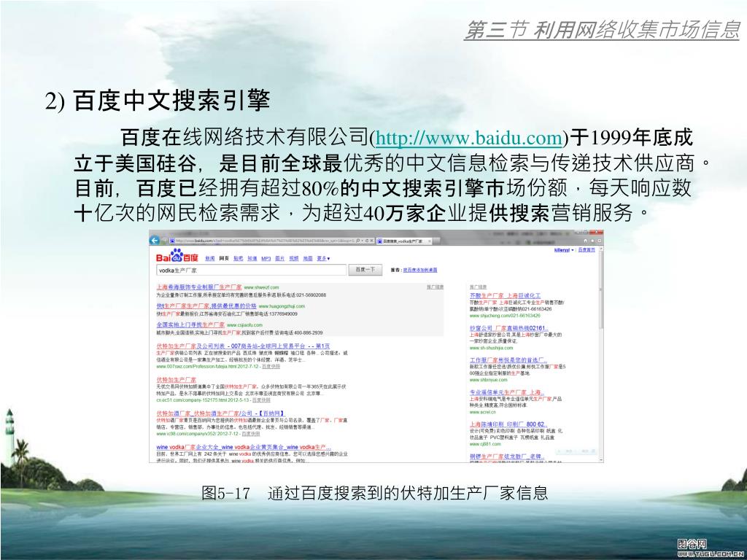This screenshot has height=560, width=747.
Task: Open result 全国实地上门寻找生产厂家
Action: 190,324
